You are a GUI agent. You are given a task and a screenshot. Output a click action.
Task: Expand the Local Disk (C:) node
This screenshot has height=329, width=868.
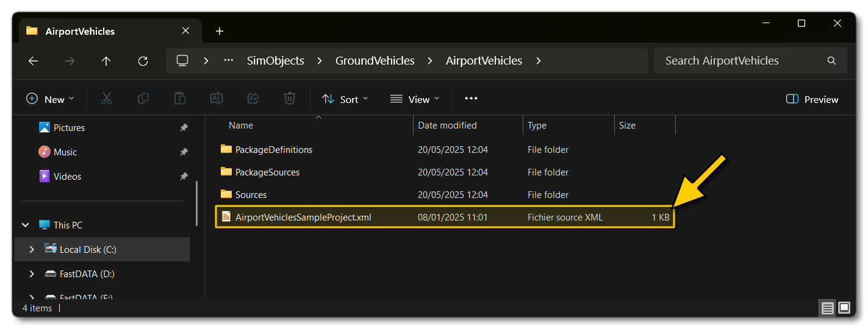pos(32,250)
